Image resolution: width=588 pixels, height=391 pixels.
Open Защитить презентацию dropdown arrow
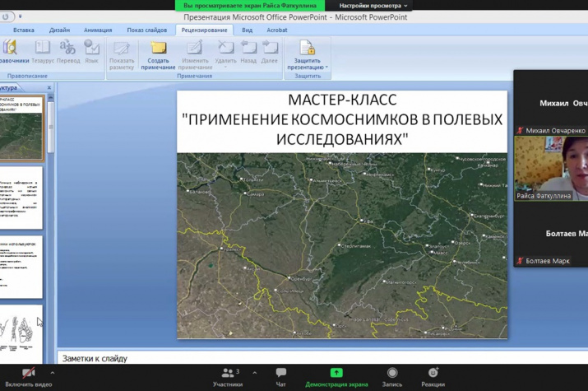(326, 67)
